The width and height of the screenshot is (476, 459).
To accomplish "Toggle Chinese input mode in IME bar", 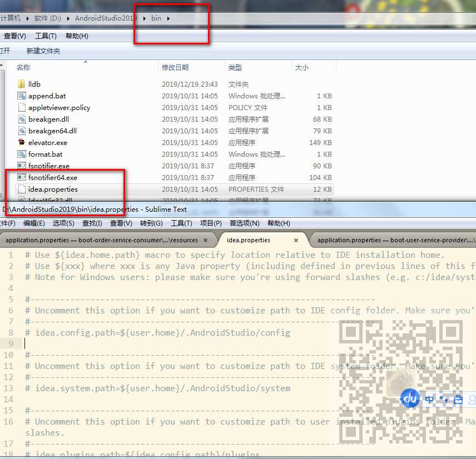I will [429, 400].
